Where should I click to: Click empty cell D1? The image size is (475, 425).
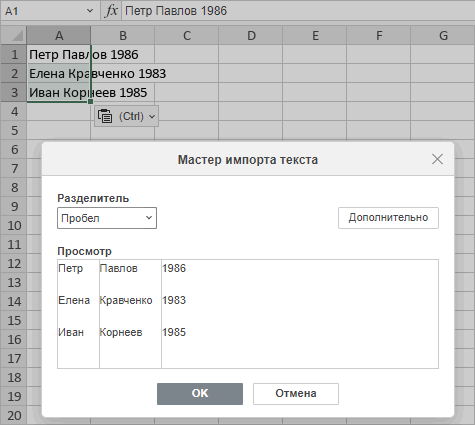[251, 54]
